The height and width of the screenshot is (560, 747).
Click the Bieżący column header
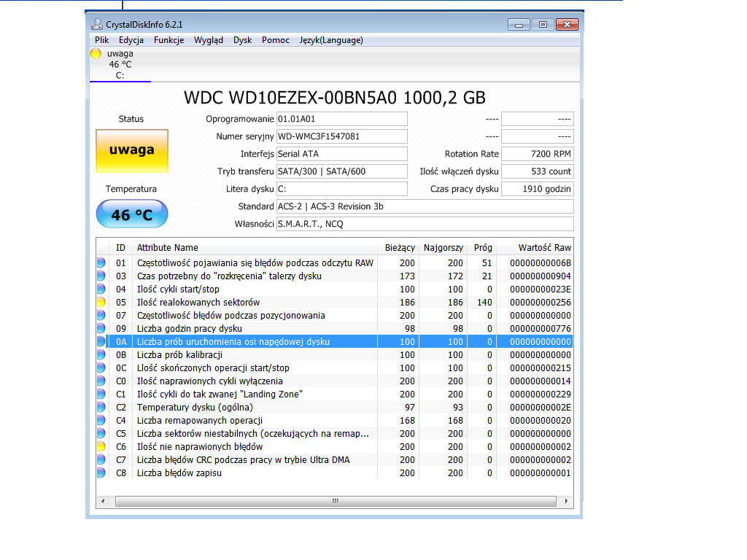399,248
